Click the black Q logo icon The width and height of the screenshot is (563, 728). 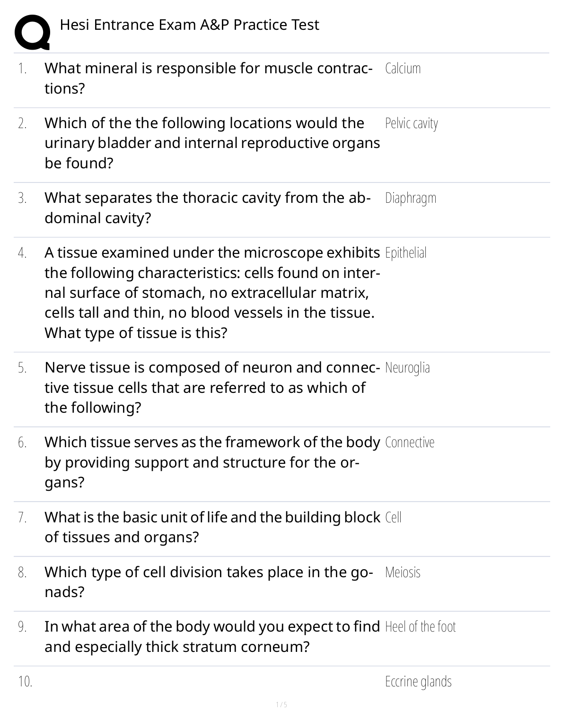point(32,32)
